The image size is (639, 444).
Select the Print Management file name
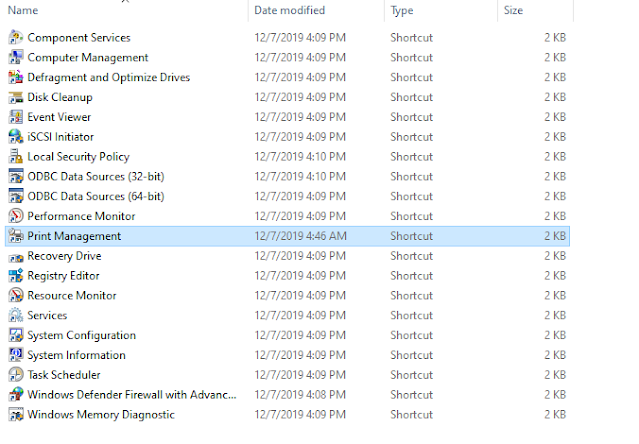point(74,236)
